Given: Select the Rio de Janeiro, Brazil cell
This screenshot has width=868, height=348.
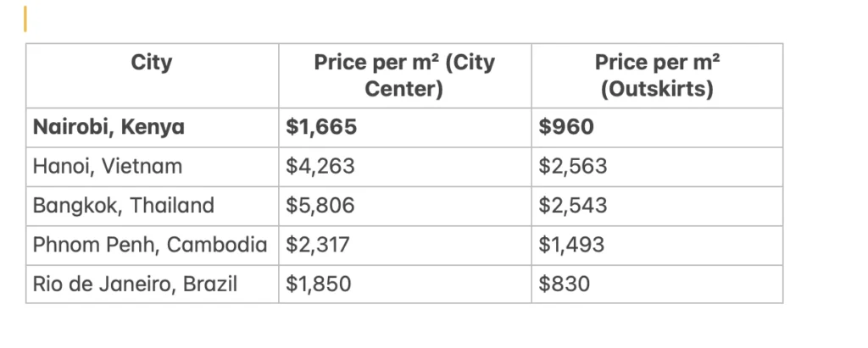Looking at the screenshot, I should click(x=153, y=284).
